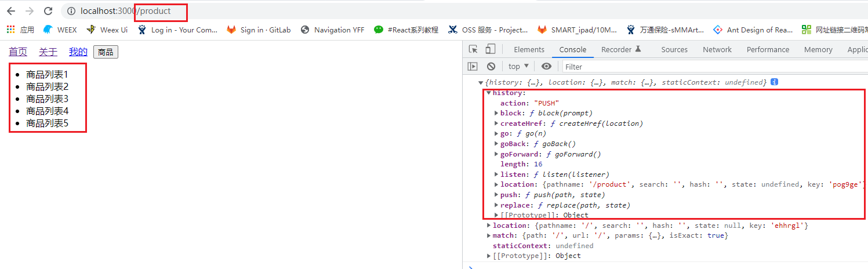This screenshot has height=269, width=868.
Task: Open the WEEX bookmark
Action: tap(60, 30)
